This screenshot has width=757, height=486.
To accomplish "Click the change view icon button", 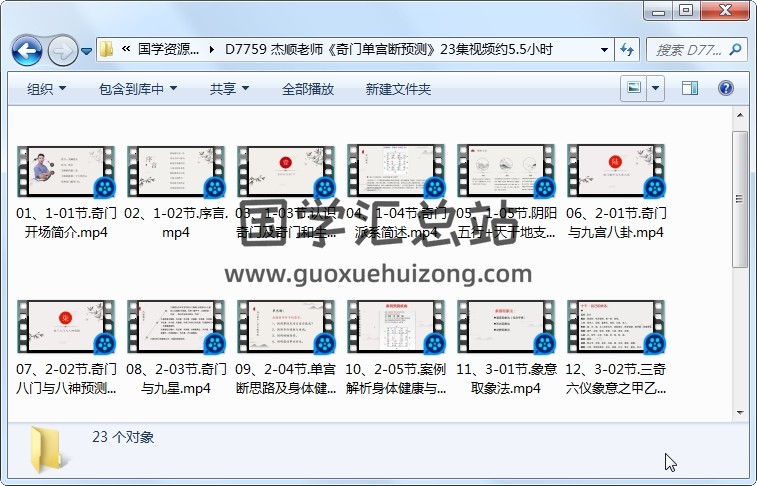I will [x=634, y=89].
